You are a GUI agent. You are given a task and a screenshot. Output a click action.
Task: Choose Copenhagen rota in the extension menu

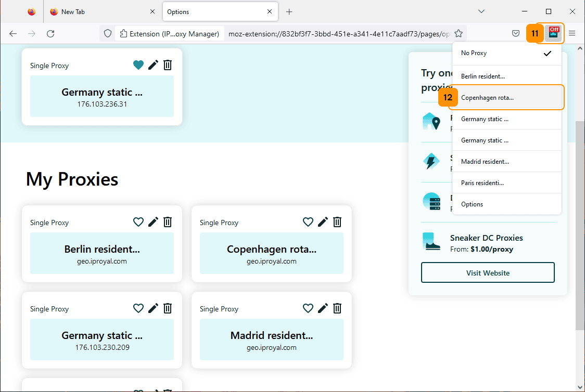[x=506, y=98]
